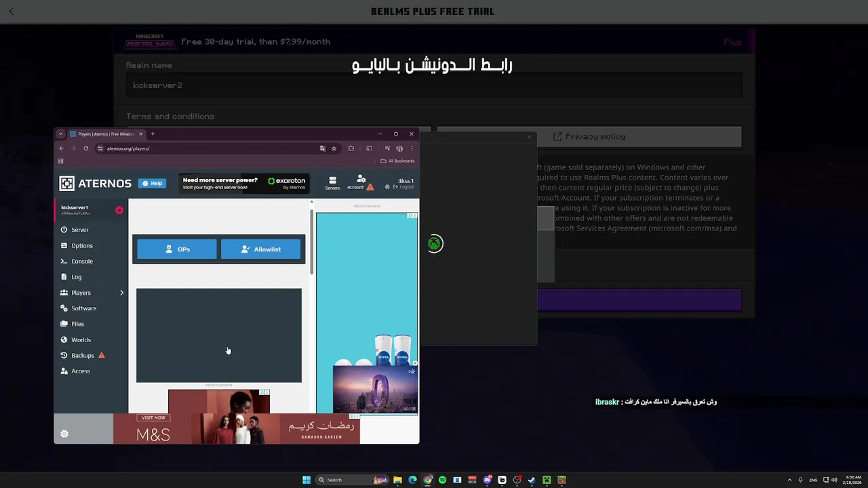Click the red offline status icon for kickserver1
Viewport: 868px width, 488px height.
pos(119,210)
